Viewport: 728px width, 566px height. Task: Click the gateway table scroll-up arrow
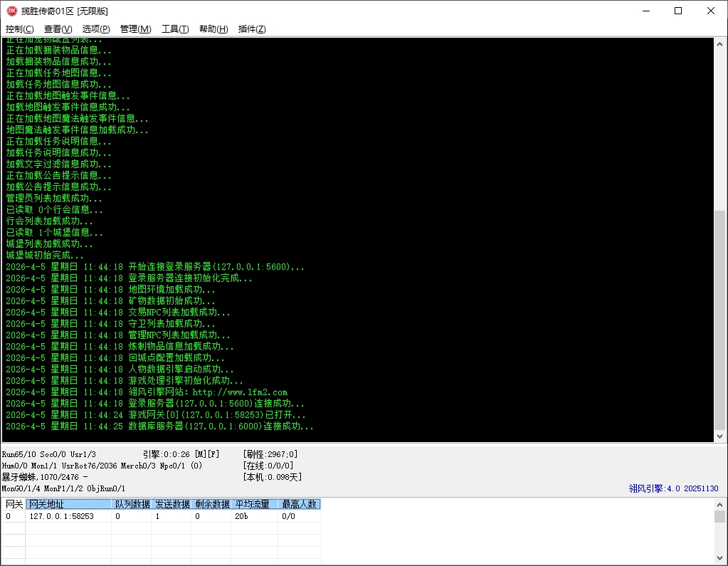tap(719, 505)
